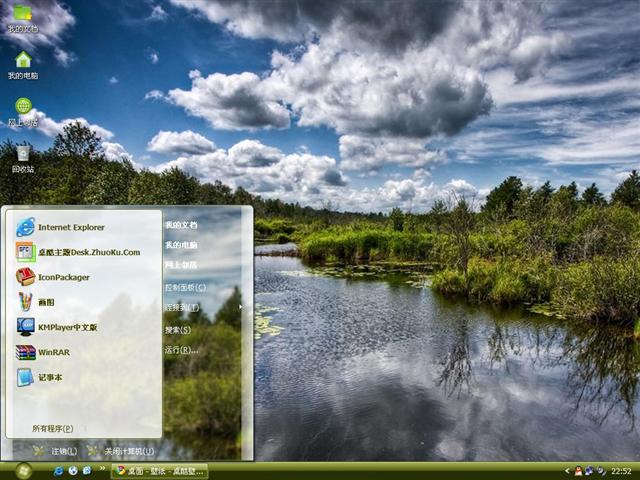This screenshot has width=640, height=480.
Task: Expand the 连接到(T) submenu
Action: pos(182,307)
